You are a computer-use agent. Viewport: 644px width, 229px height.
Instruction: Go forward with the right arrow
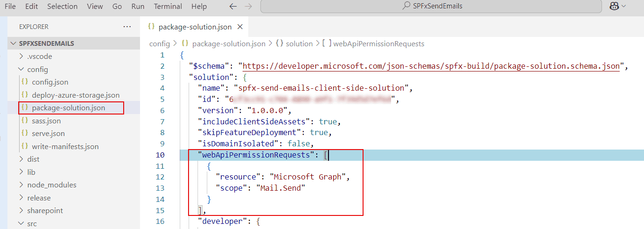coord(248,7)
